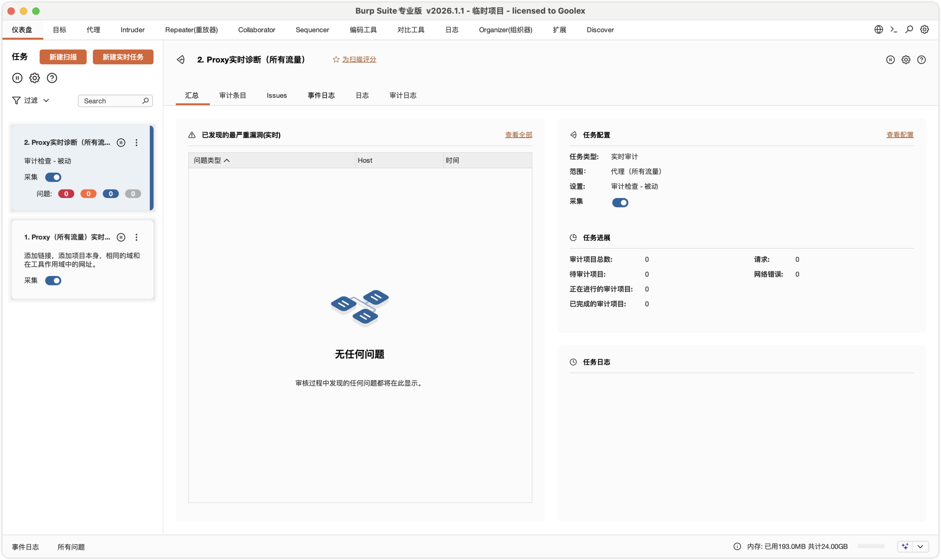Screen dimensions: 941x560
Task: Open the Collaborator tab
Action: [x=257, y=30]
